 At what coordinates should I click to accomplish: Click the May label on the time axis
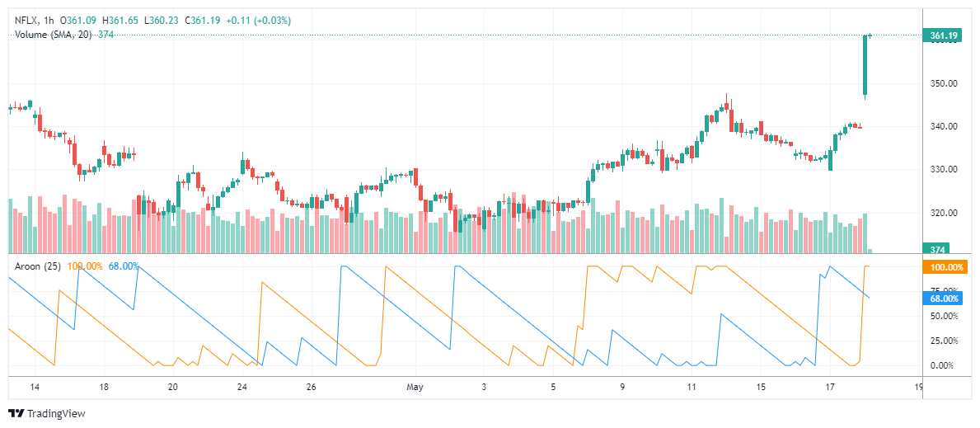tap(415, 388)
